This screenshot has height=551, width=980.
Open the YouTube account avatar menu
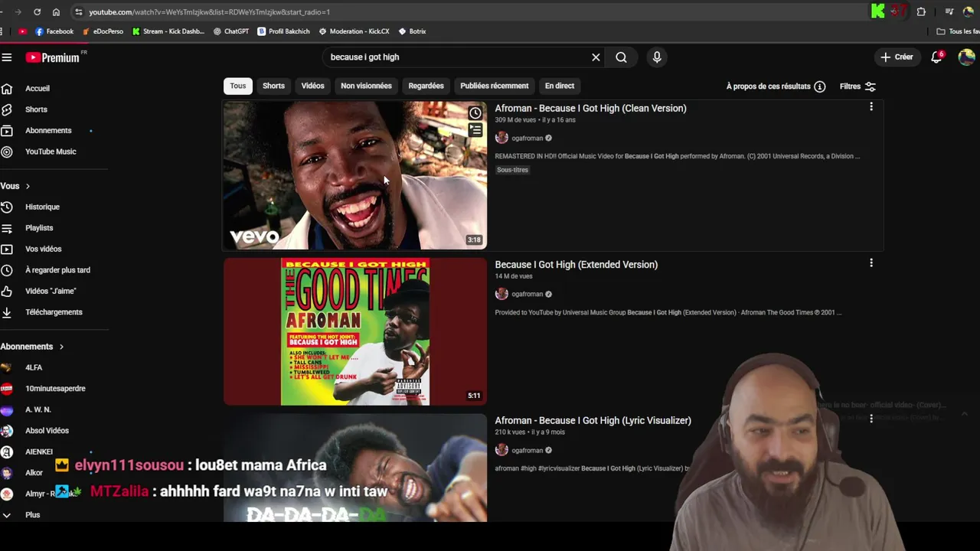(967, 57)
